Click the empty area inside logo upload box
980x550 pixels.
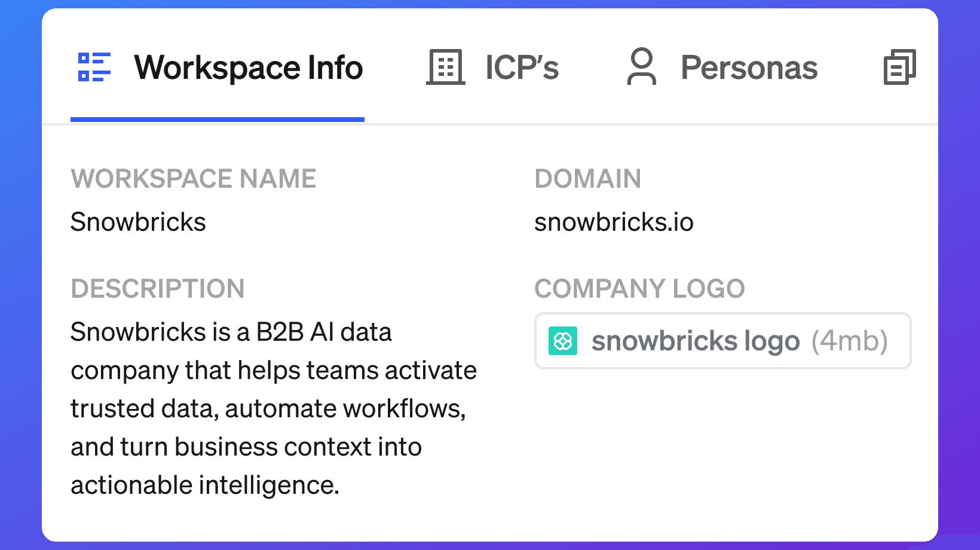point(899,341)
